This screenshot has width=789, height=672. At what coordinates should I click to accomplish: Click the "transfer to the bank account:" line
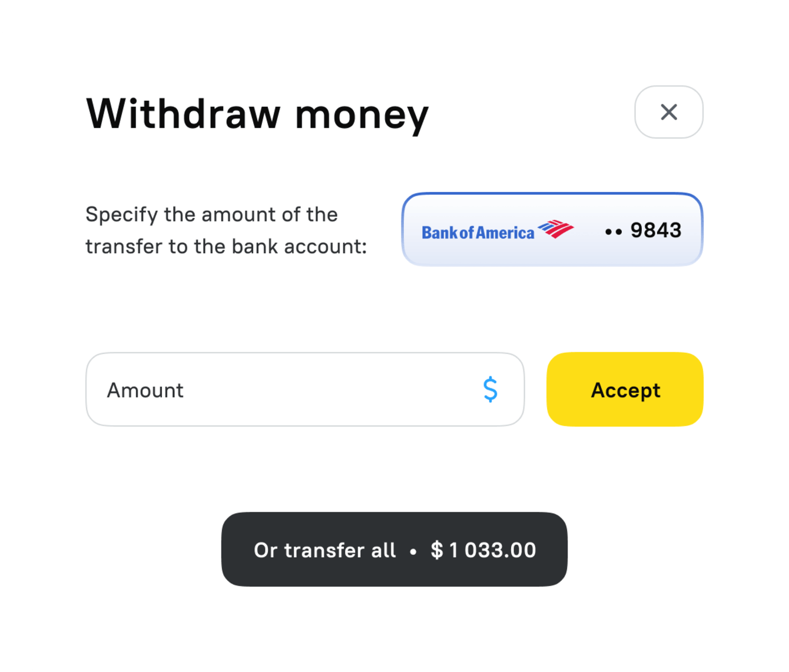click(x=226, y=246)
